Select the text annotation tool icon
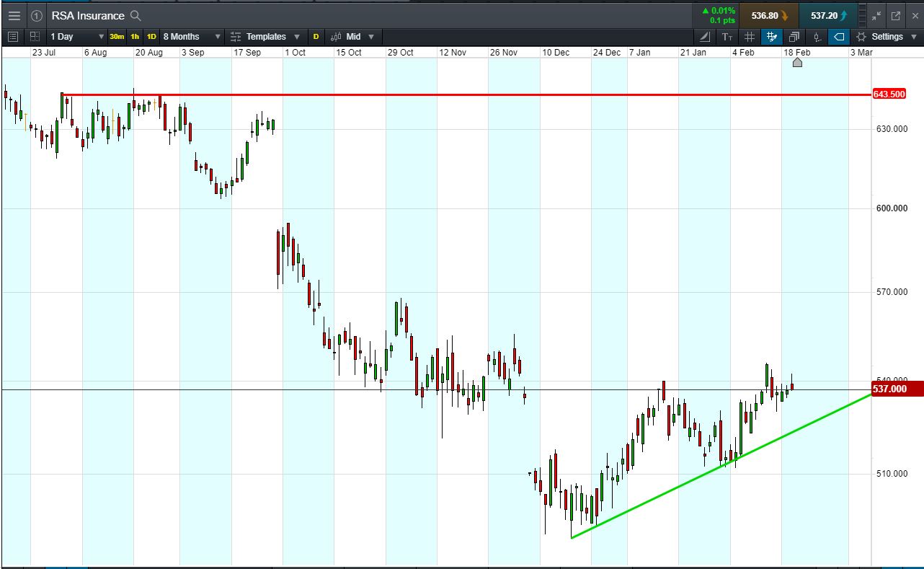The height and width of the screenshot is (569, 924). click(727, 36)
